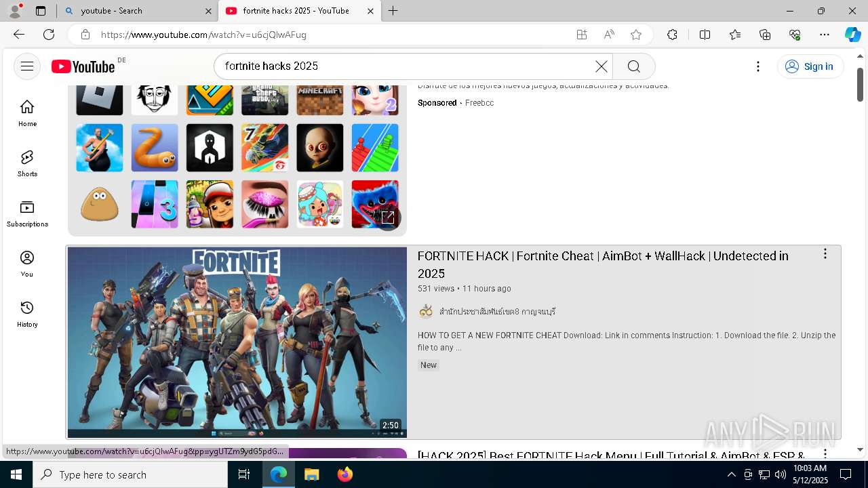Open HACK 2025 Best FORTNITE Hack Menu title
Image resolution: width=868 pixels, height=488 pixels.
[x=611, y=455]
